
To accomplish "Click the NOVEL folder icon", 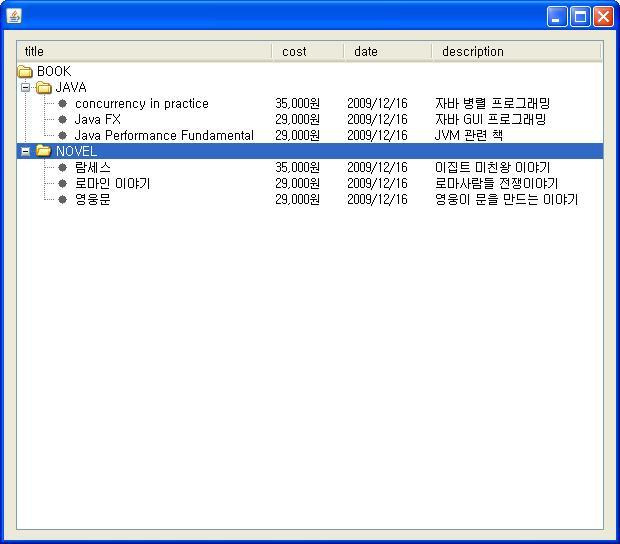I will [43, 151].
